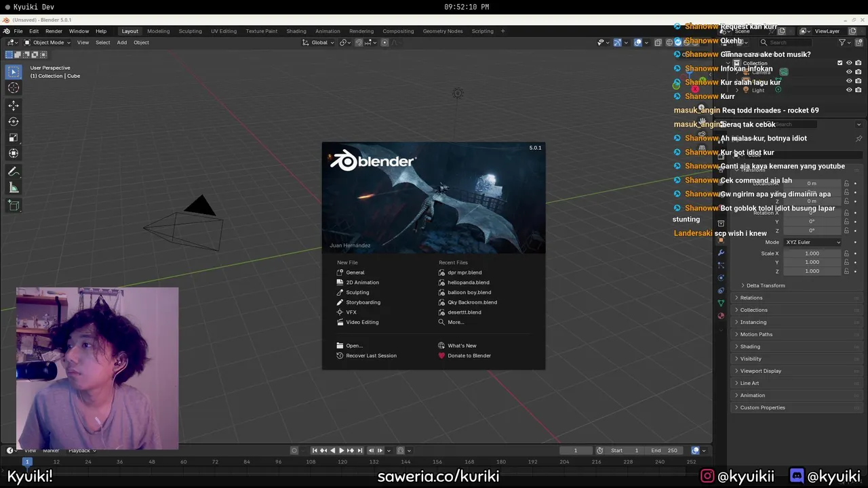The width and height of the screenshot is (868, 488).
Task: Jump to the timeline's last frame
Action: coord(359,450)
